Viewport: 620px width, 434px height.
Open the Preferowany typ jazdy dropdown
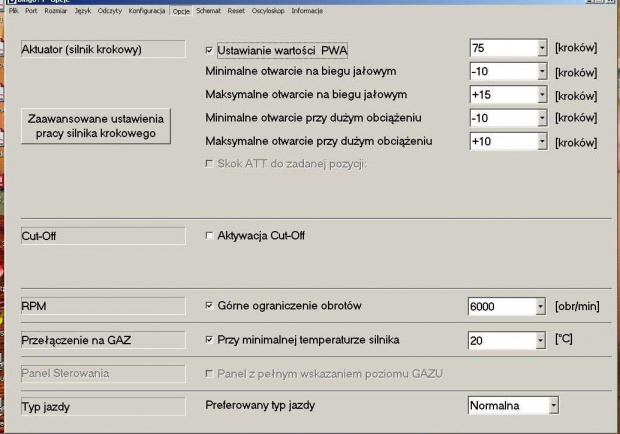pyautogui.click(x=551, y=406)
